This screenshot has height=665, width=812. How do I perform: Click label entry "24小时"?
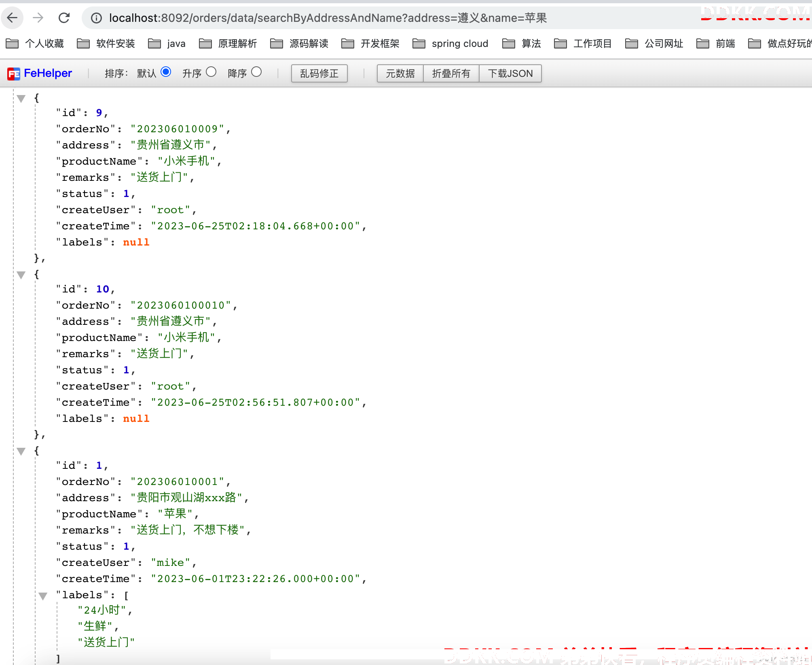[x=102, y=610]
